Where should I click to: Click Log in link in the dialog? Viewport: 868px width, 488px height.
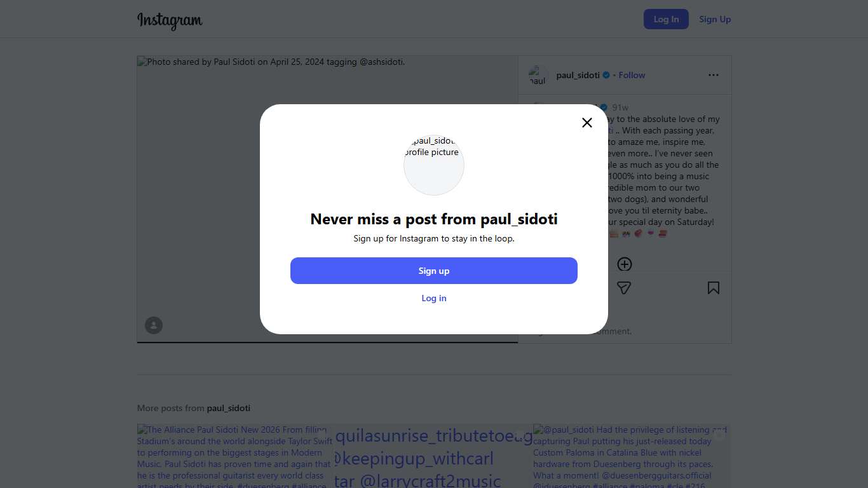tap(434, 298)
